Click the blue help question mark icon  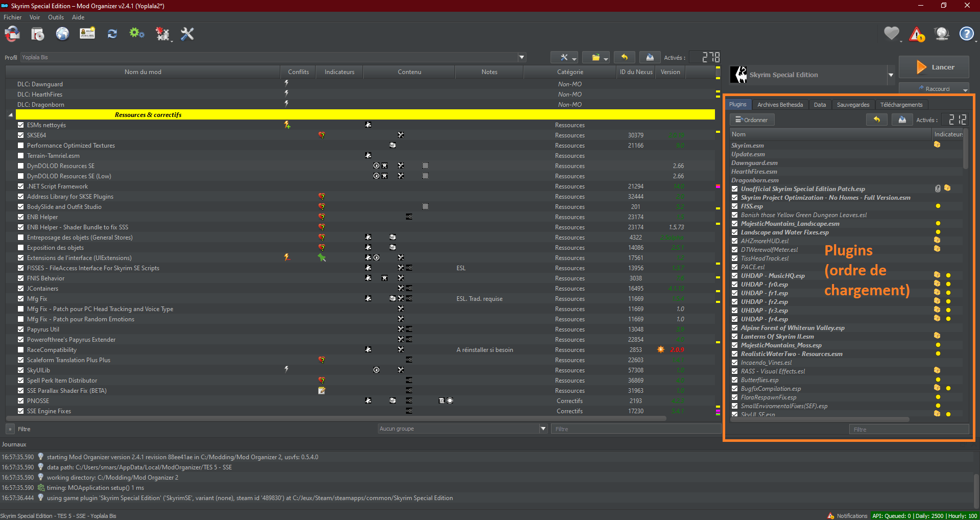(x=966, y=34)
